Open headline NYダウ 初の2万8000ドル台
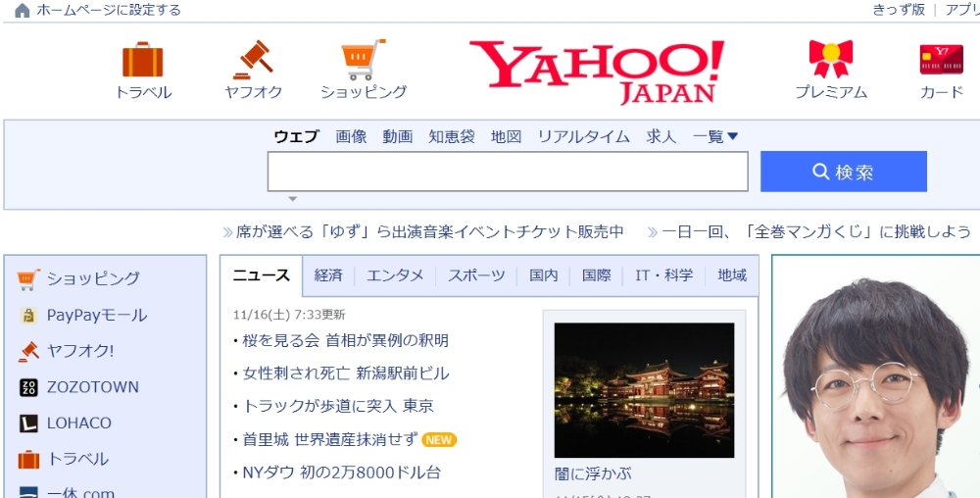The image size is (980, 498). [x=341, y=473]
